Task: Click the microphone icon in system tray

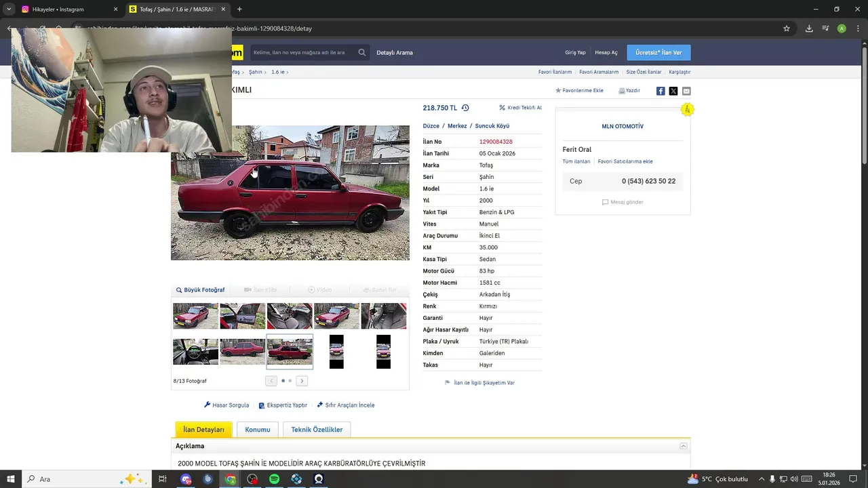Action: (x=772, y=479)
